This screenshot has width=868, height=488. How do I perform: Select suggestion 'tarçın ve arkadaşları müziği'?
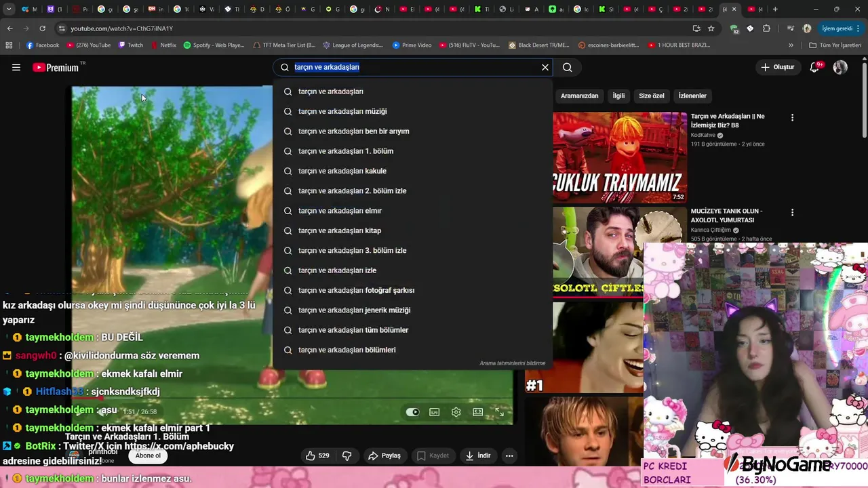pos(412,111)
